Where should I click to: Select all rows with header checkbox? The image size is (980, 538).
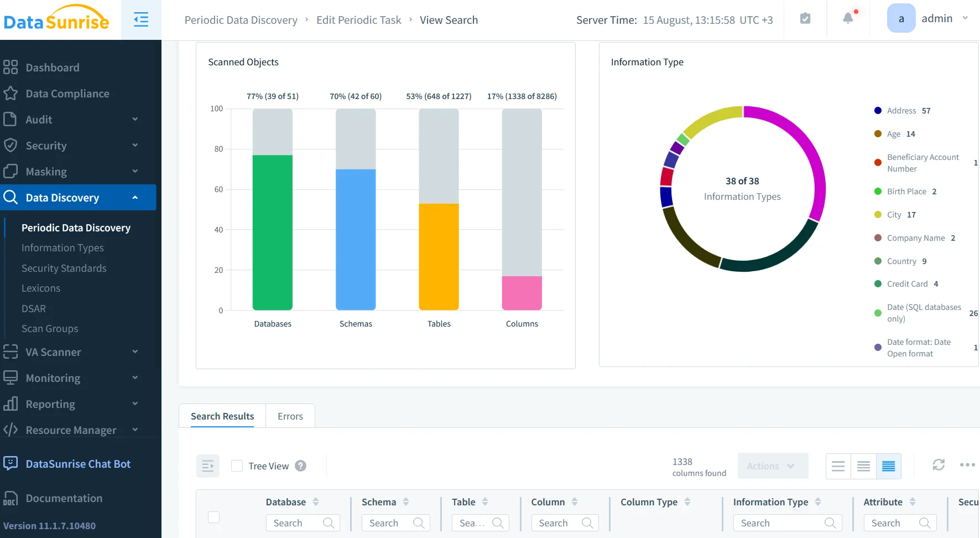tap(214, 517)
